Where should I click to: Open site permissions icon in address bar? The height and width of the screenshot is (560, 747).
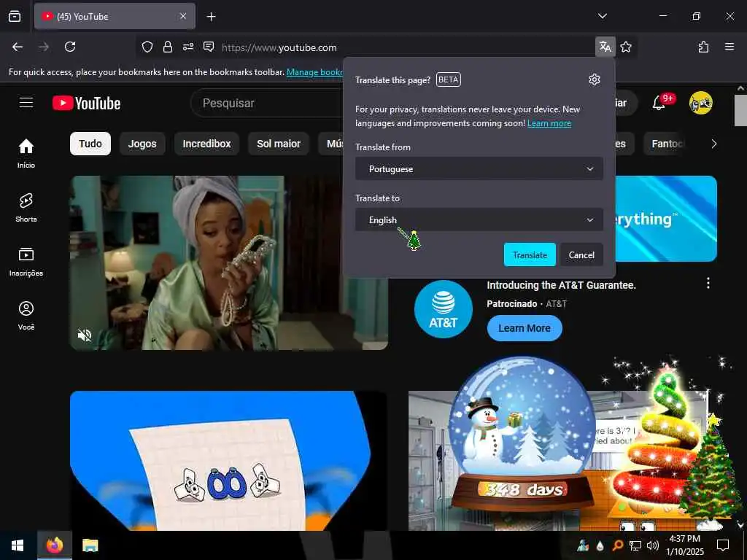(188, 47)
